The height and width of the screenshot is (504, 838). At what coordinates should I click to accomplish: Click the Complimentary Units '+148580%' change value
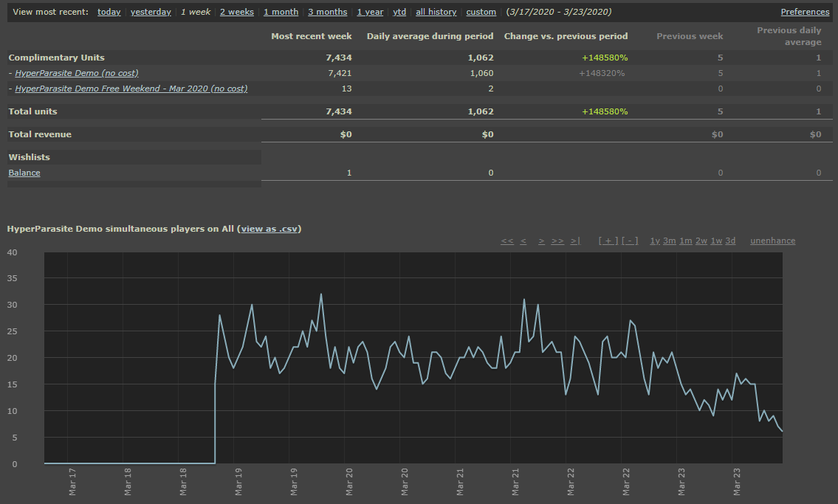(605, 58)
